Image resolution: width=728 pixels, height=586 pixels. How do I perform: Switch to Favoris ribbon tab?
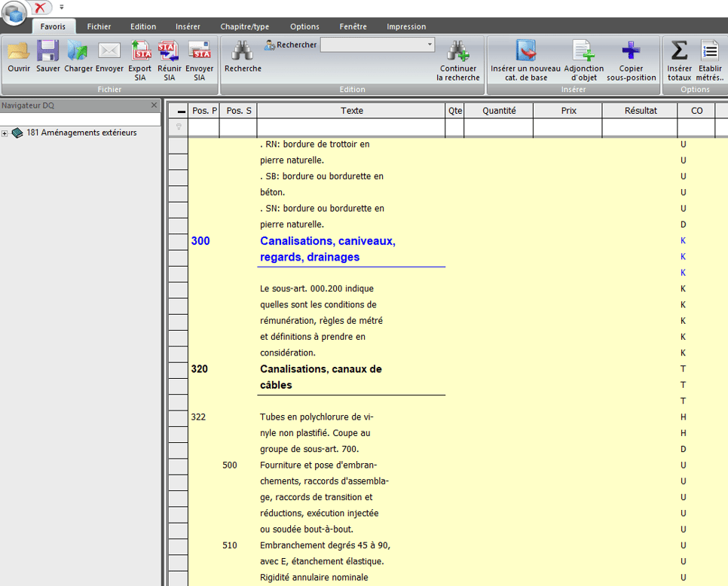tap(53, 26)
